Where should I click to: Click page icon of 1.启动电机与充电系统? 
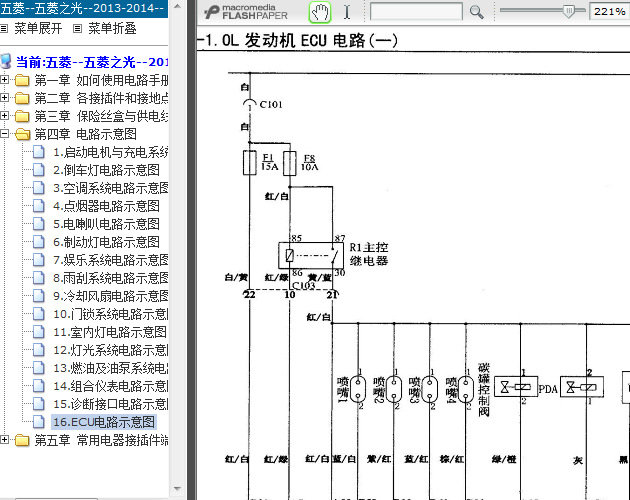click(39, 152)
